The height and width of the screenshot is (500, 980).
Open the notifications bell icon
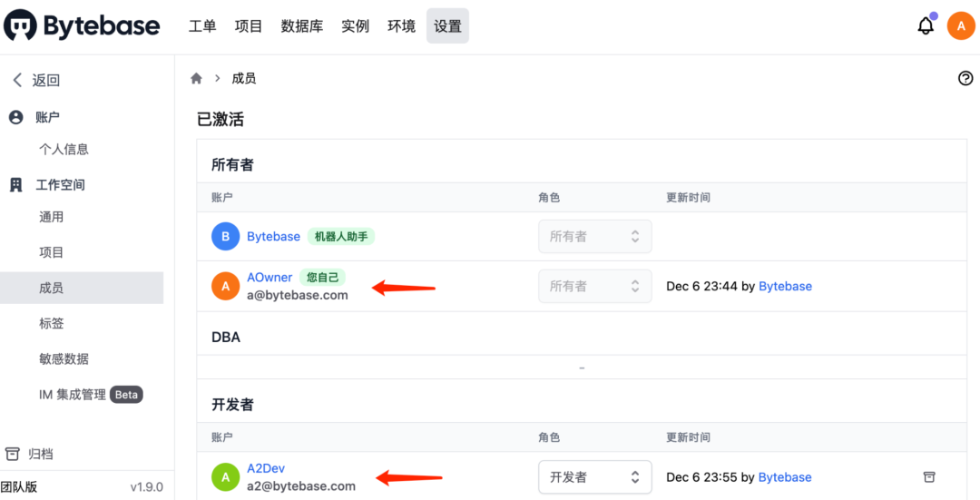tap(926, 26)
